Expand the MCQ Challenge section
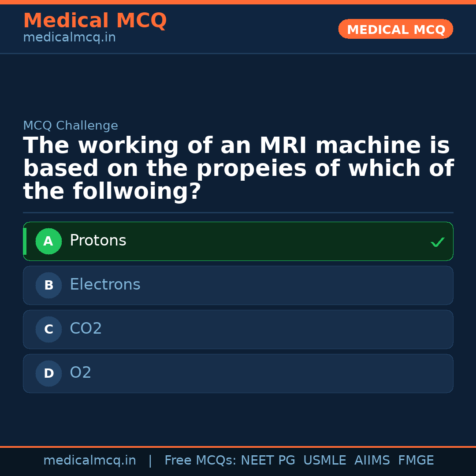476x476 pixels. tap(71, 126)
